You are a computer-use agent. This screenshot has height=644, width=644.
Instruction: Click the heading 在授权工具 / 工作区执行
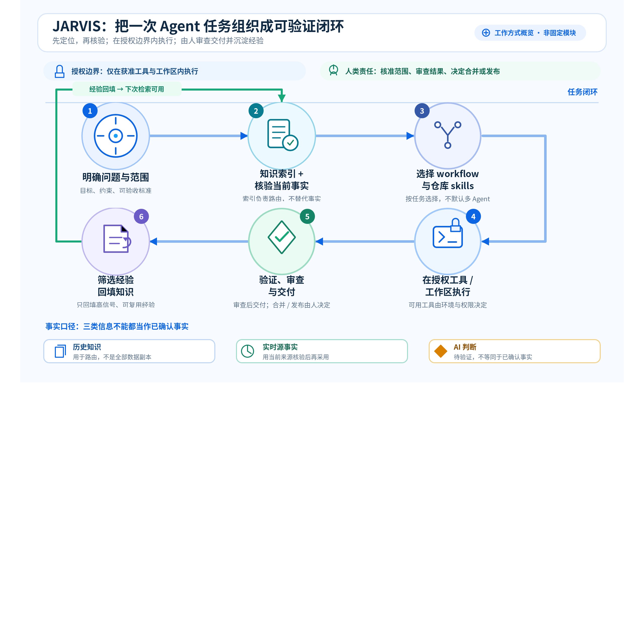(x=448, y=286)
